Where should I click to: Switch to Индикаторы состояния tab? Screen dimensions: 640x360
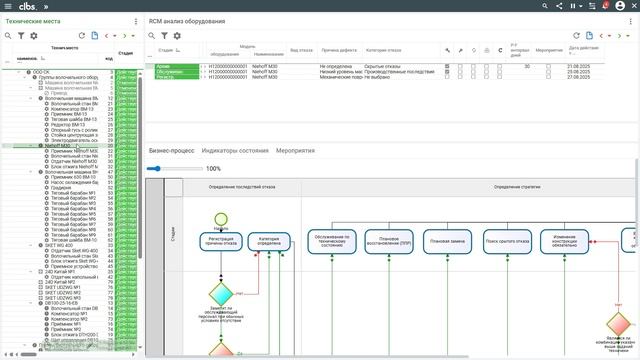235,151
